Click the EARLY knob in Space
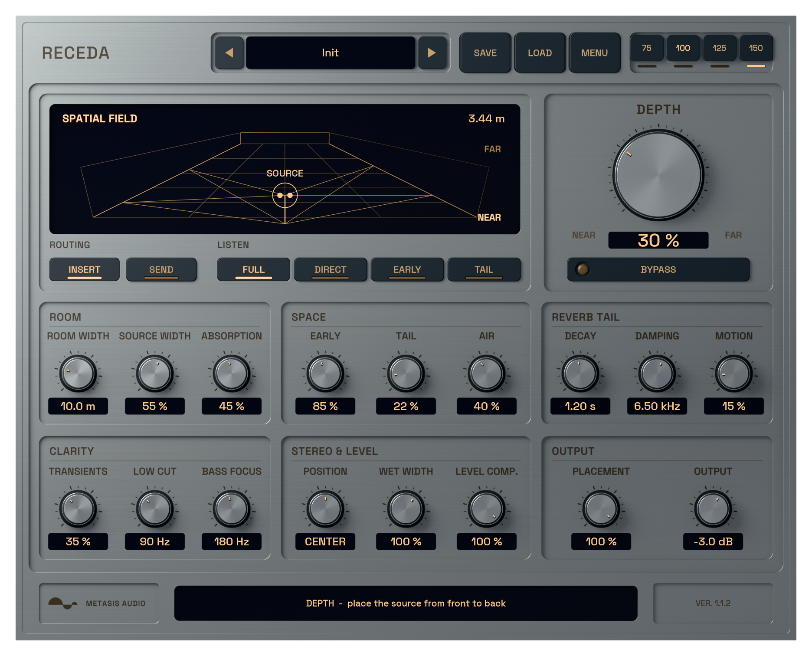Viewport: 812px width, 656px height. click(325, 374)
